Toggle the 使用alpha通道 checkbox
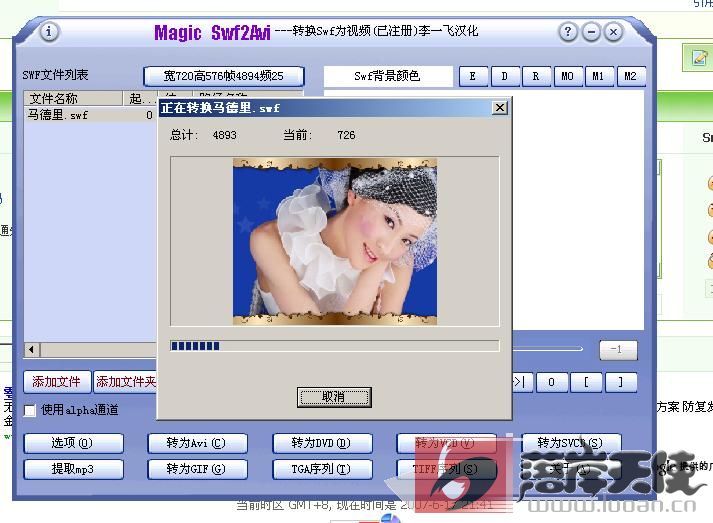713x523 pixels. point(30,410)
